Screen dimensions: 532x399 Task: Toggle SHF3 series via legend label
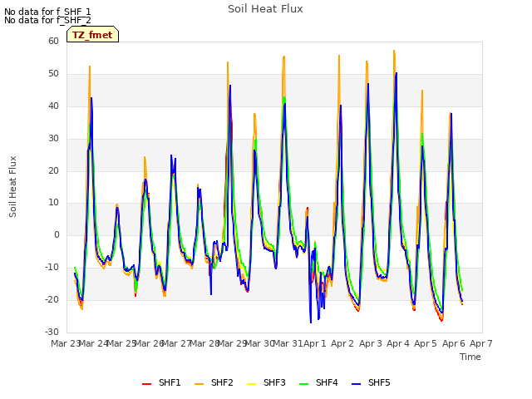coord(274,382)
